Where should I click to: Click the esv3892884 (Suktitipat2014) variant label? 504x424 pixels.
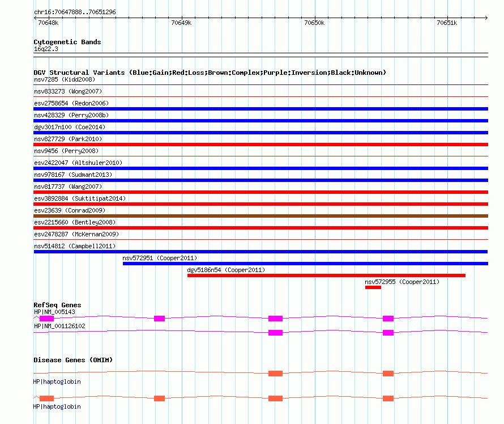(80, 199)
